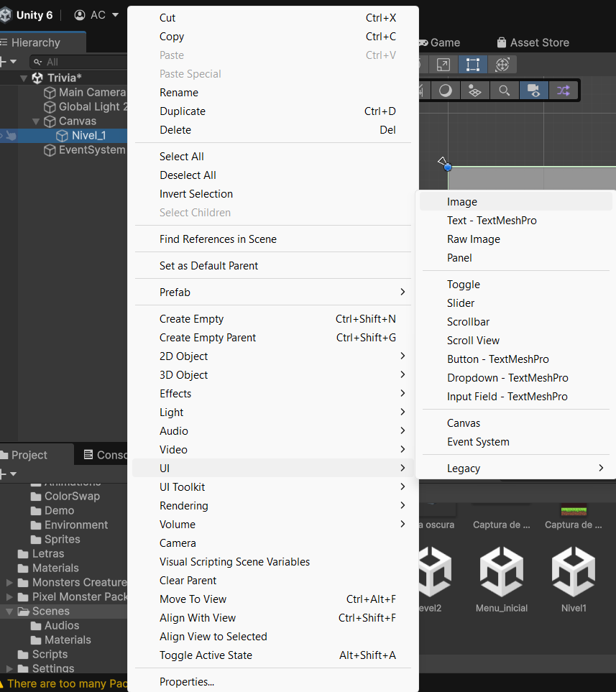Expand the 2D Object submenu
This screenshot has height=692, width=616.
(273, 356)
